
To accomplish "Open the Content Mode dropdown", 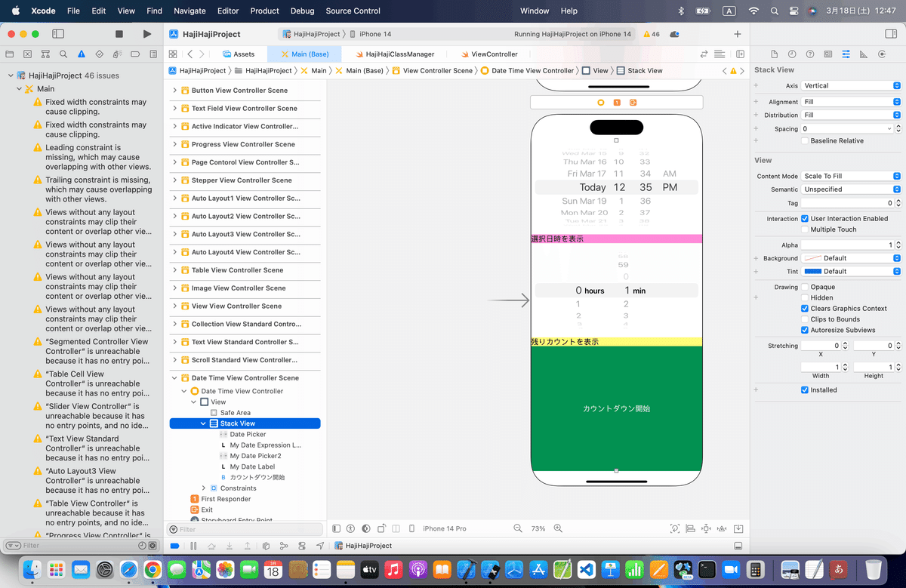I will 851,176.
